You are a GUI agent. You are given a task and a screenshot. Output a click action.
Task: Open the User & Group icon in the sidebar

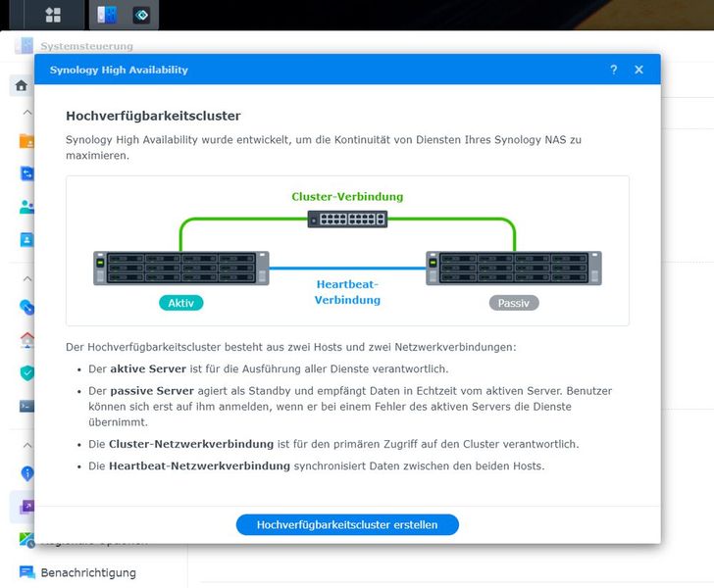point(26,207)
